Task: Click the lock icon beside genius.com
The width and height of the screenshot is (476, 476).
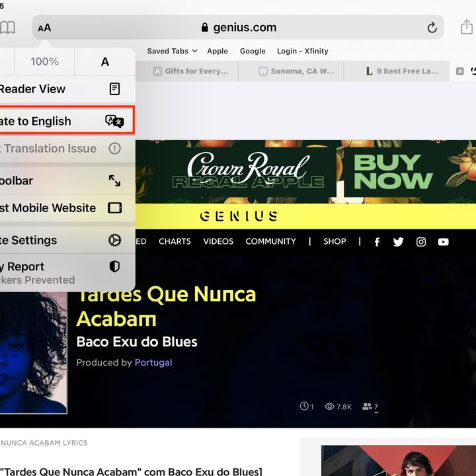Action: (205, 27)
